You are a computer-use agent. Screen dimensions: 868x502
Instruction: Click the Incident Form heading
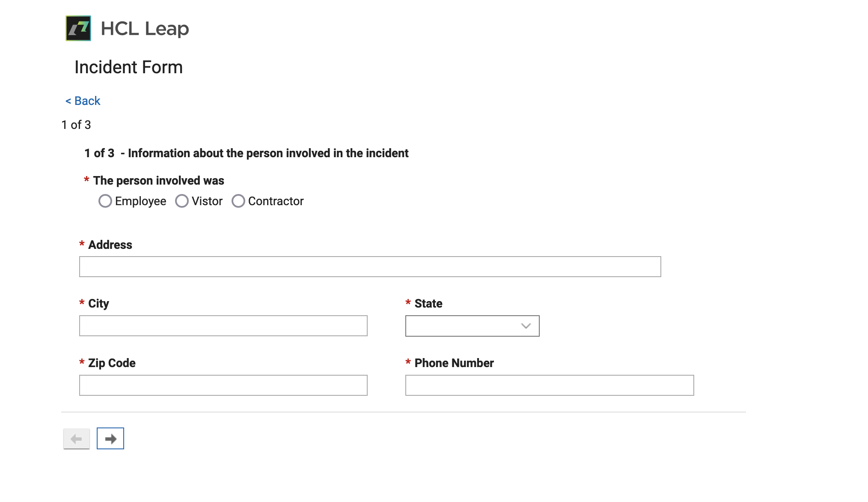pos(128,67)
